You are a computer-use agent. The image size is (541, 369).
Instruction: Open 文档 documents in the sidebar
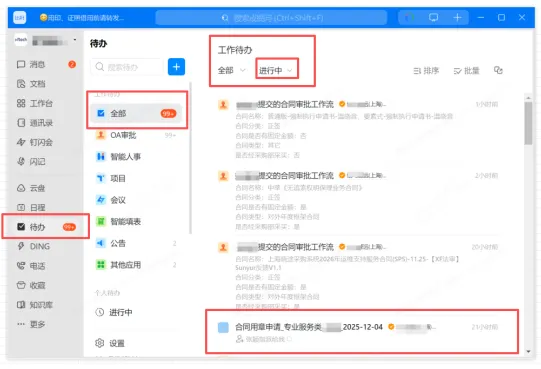point(45,84)
